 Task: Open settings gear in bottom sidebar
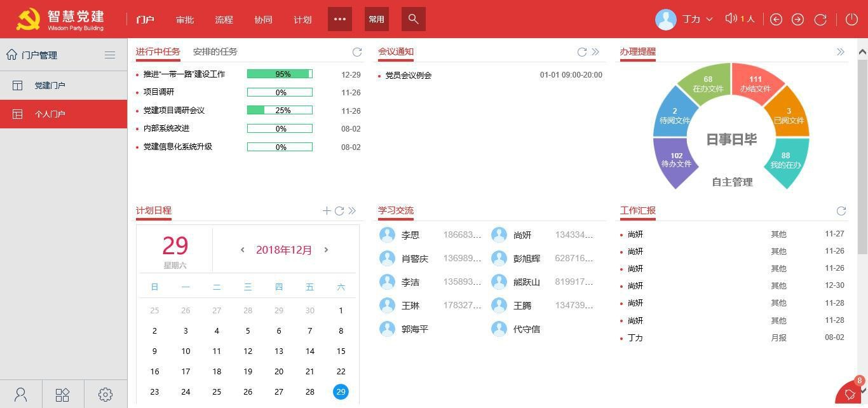tap(105, 395)
